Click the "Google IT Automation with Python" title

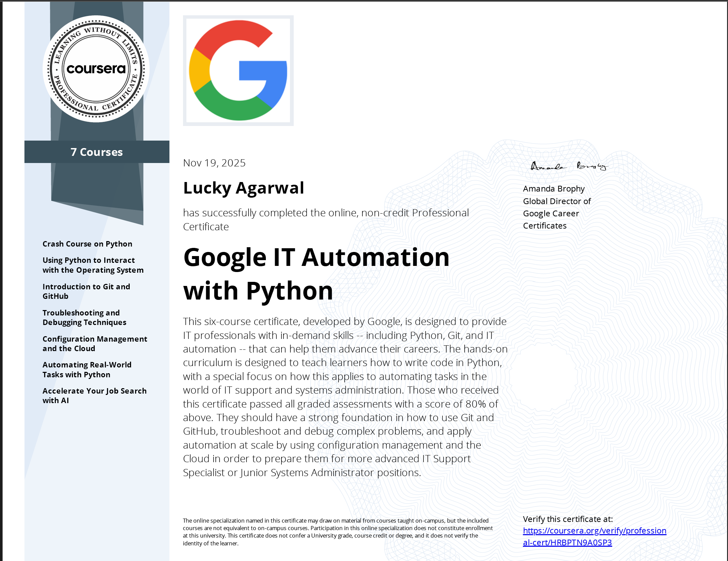coord(316,272)
